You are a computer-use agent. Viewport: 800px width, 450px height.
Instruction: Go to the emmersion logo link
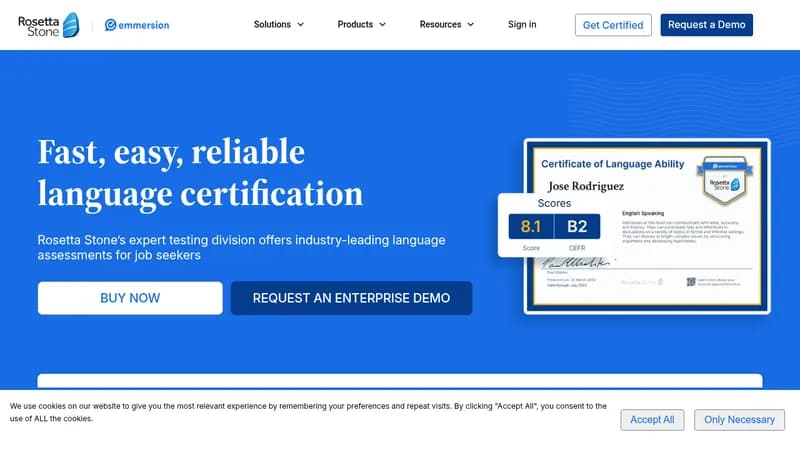tap(137, 25)
